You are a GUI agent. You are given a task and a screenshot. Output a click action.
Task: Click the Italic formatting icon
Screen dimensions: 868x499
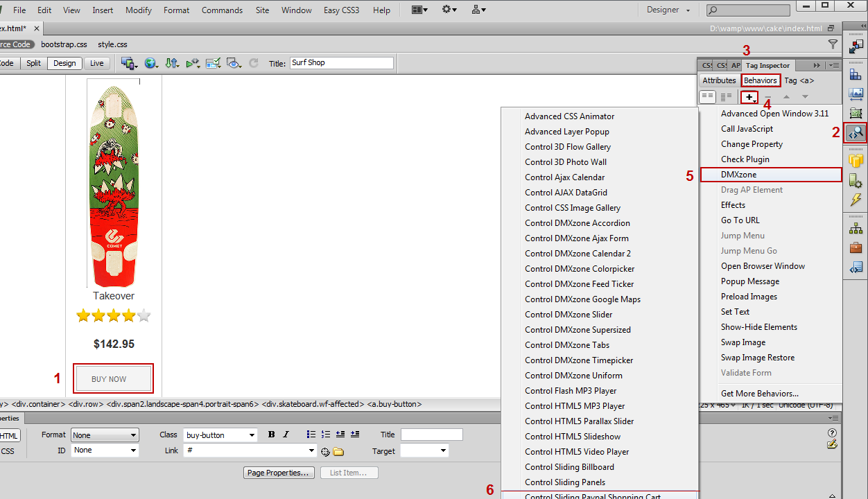(x=285, y=435)
